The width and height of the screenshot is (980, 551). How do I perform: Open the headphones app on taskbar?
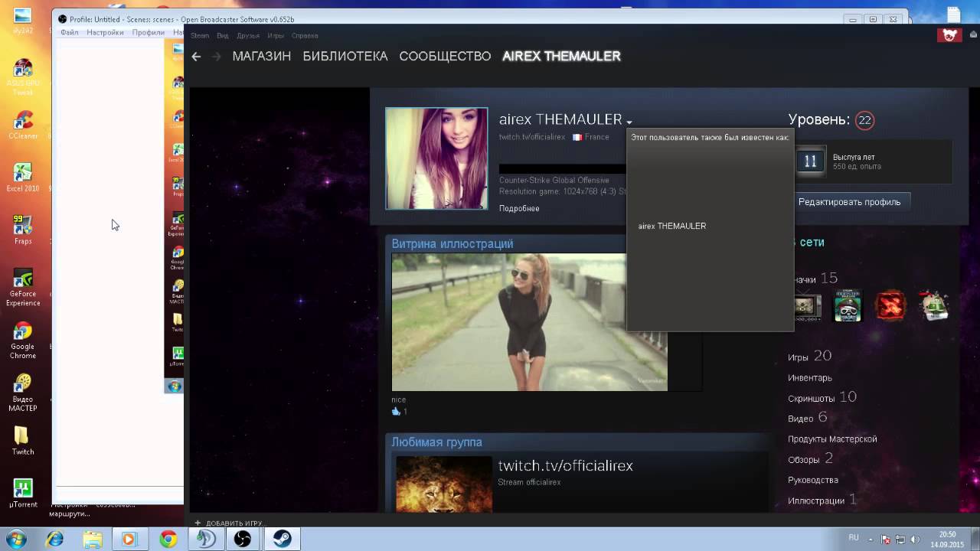pyautogui.click(x=206, y=539)
